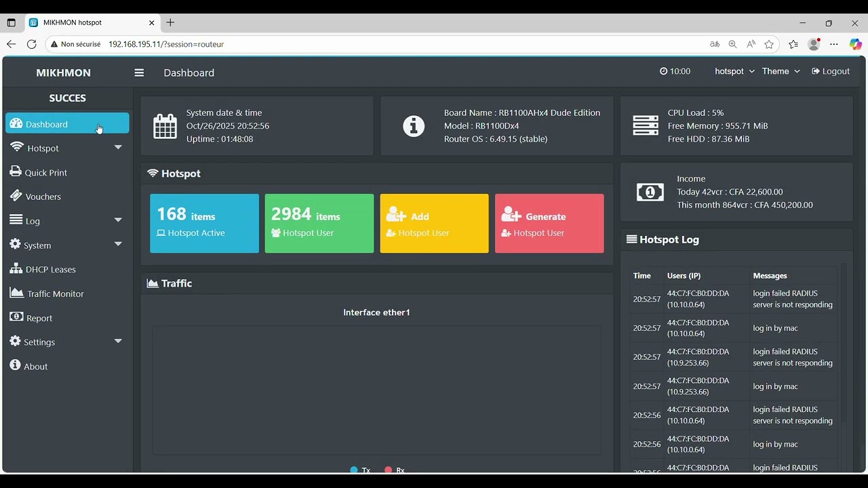This screenshot has width=868, height=488.
Task: Click the calendar icon in date card
Action: (165, 126)
